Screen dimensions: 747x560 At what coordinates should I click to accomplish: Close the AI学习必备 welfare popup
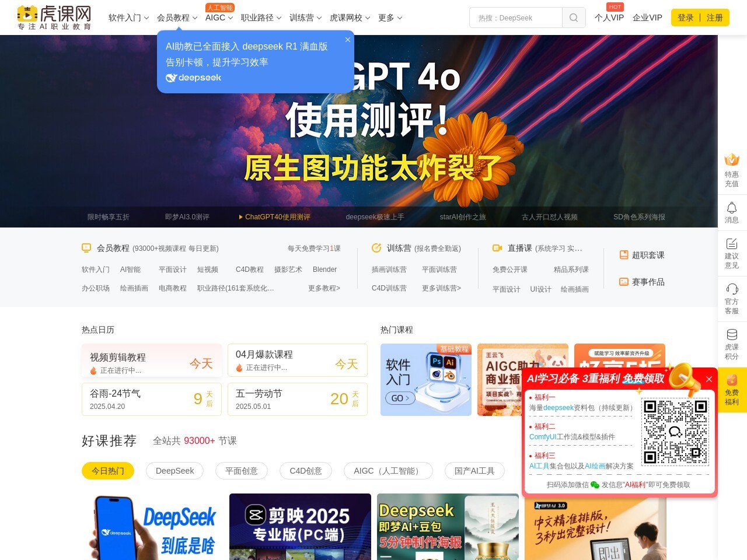709,379
